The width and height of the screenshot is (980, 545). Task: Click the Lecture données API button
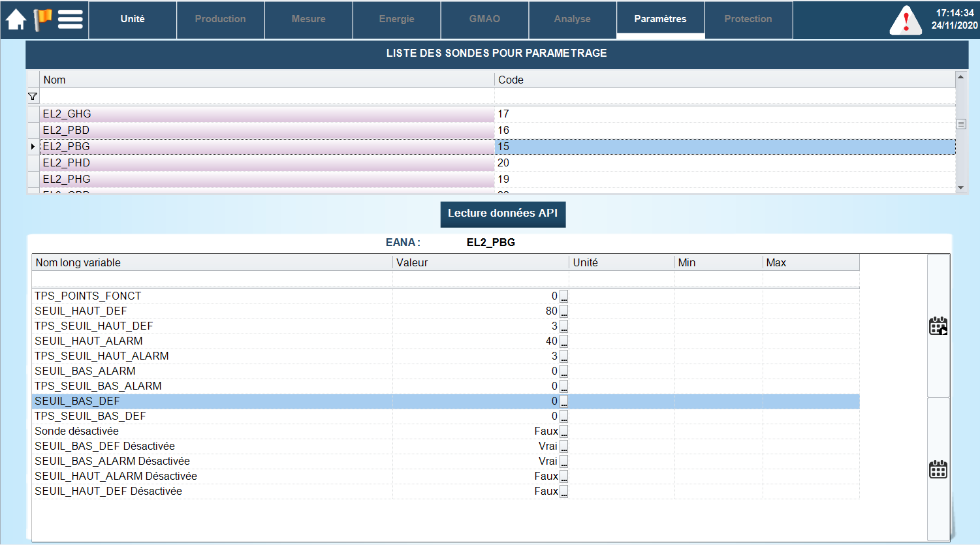[x=503, y=213]
